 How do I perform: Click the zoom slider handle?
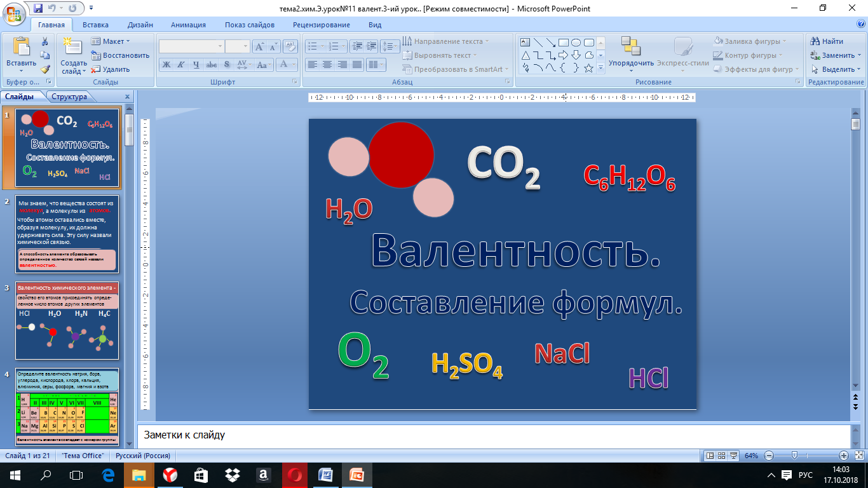point(794,456)
